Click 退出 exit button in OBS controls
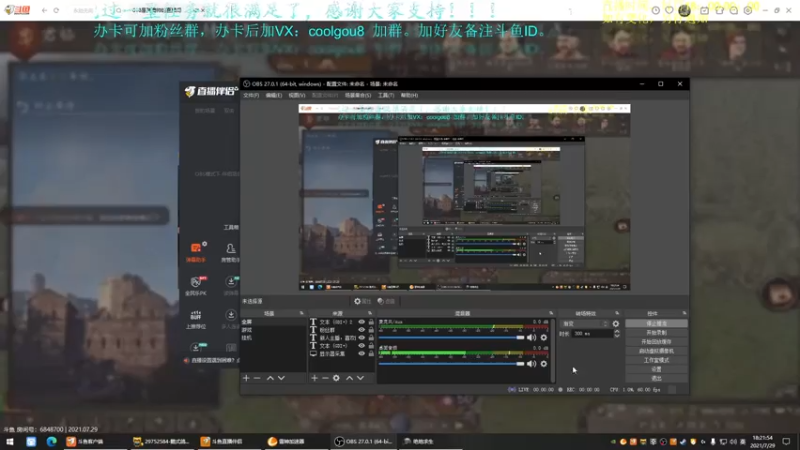Image resolution: width=800 pixels, height=450 pixels. 656,379
